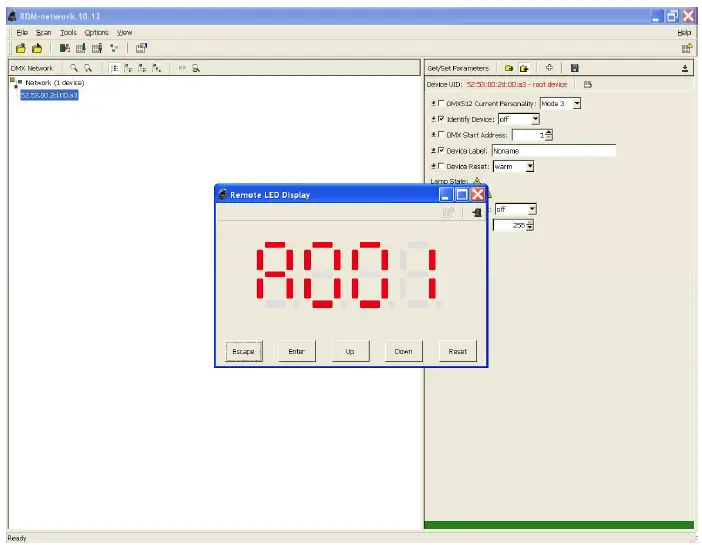Viewport: 702px width, 545px height.
Task: Click the small green network nodes toolbar icon
Action: pyautogui.click(x=114, y=48)
